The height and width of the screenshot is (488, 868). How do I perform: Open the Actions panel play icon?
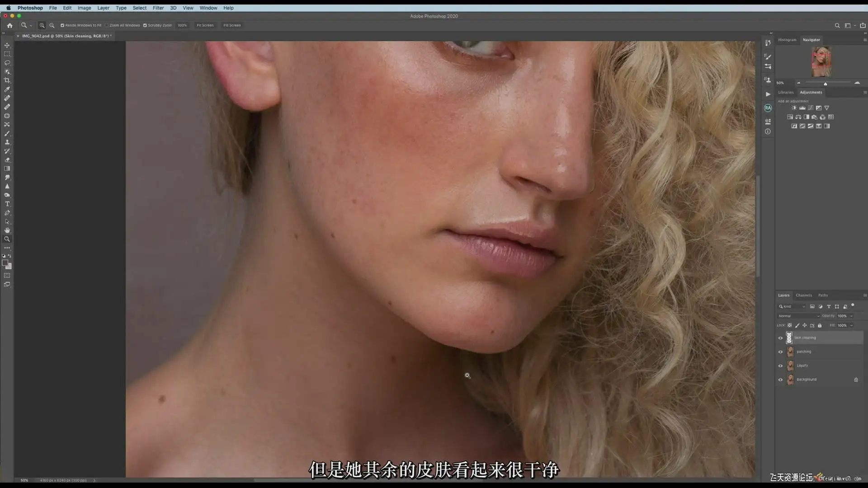(x=768, y=94)
